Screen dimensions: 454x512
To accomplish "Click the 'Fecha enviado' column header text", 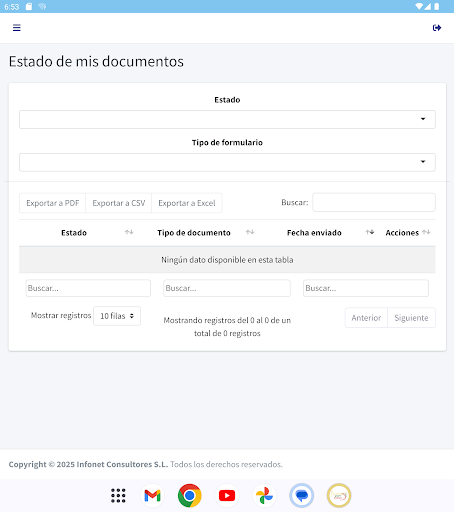I will pos(314,233).
